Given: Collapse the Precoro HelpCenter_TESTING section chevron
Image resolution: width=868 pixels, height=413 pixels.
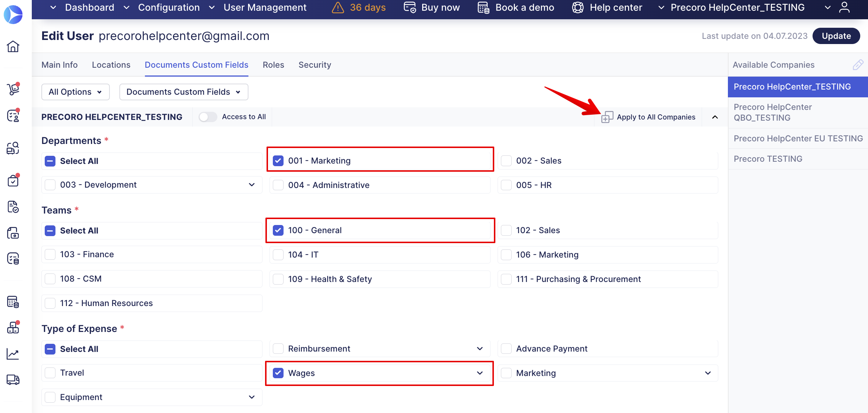Looking at the screenshot, I should click(x=715, y=117).
